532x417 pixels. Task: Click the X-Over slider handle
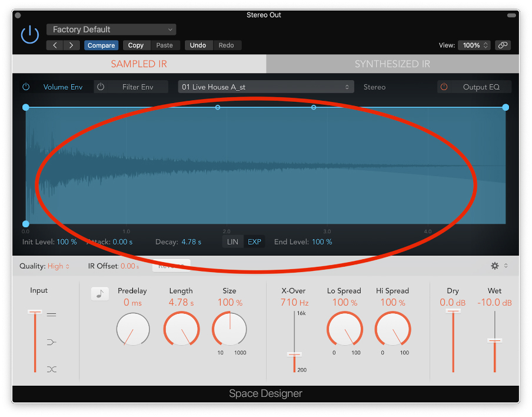(294, 355)
